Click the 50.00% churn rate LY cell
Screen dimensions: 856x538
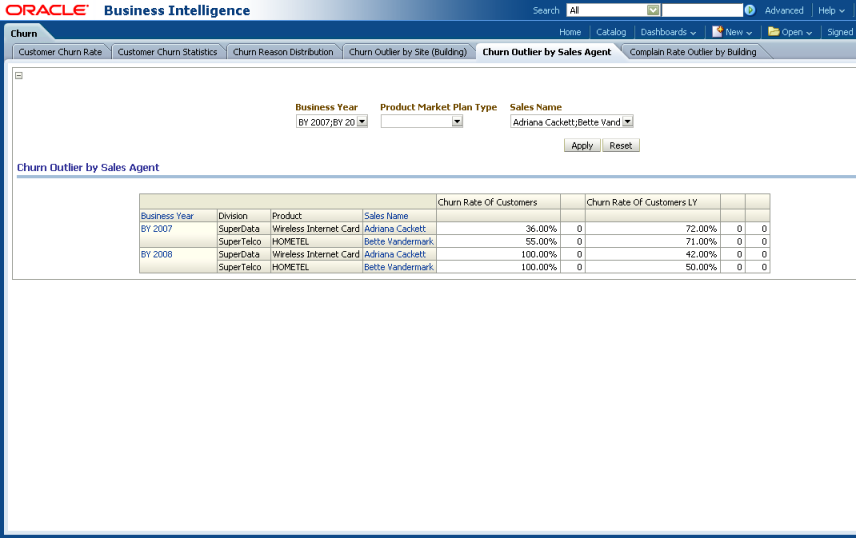click(x=652, y=267)
